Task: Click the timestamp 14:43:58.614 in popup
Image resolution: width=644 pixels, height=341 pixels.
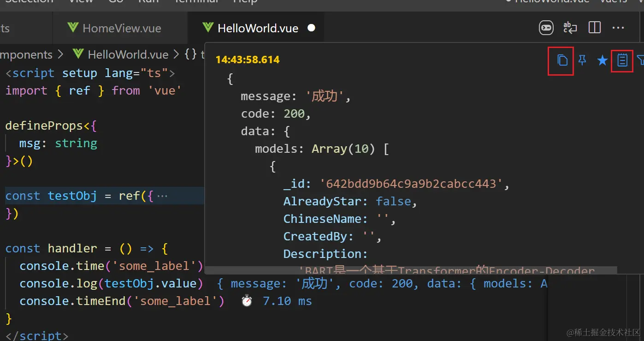Action: point(248,60)
